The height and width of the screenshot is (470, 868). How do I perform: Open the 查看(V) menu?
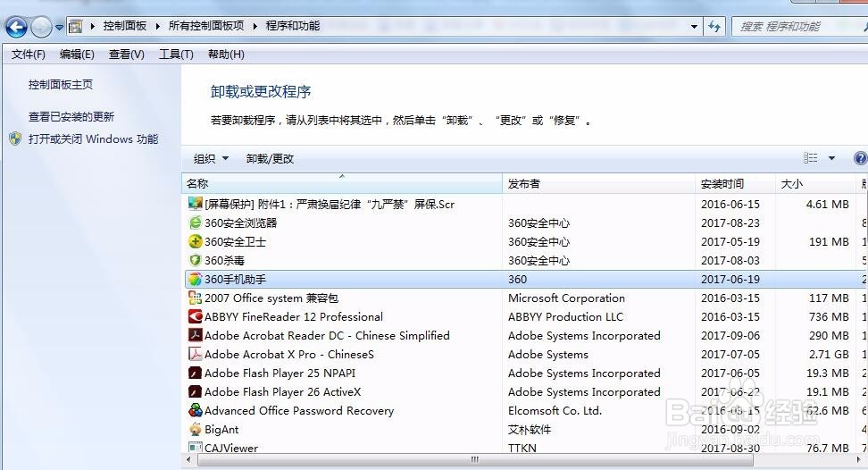point(126,55)
